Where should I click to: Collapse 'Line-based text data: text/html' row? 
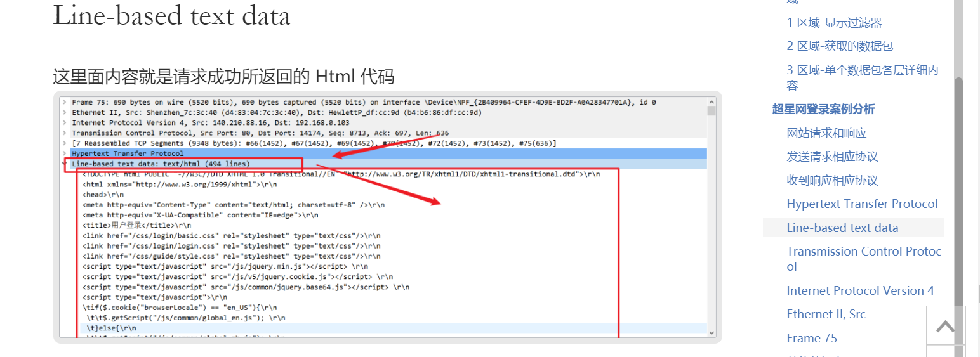point(63,164)
